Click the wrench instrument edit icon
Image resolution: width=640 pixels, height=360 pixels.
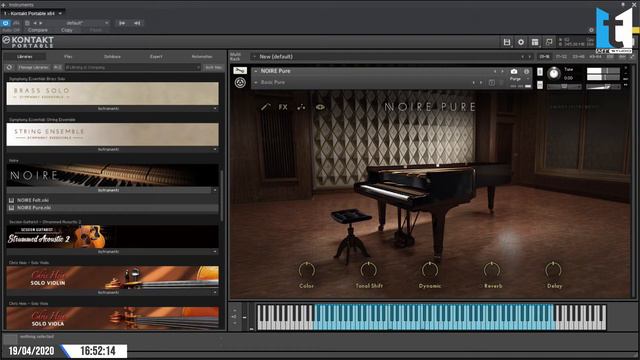pyautogui.click(x=240, y=71)
